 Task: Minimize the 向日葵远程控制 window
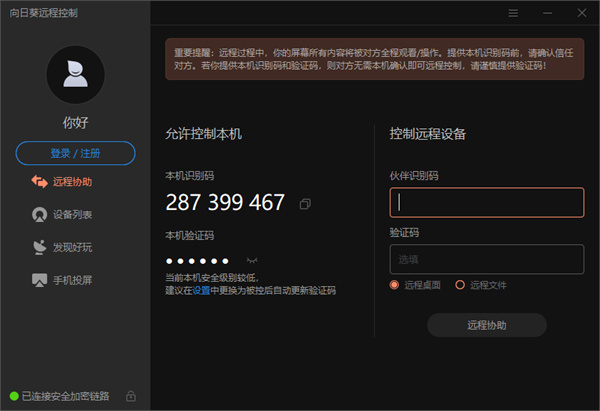tap(547, 13)
